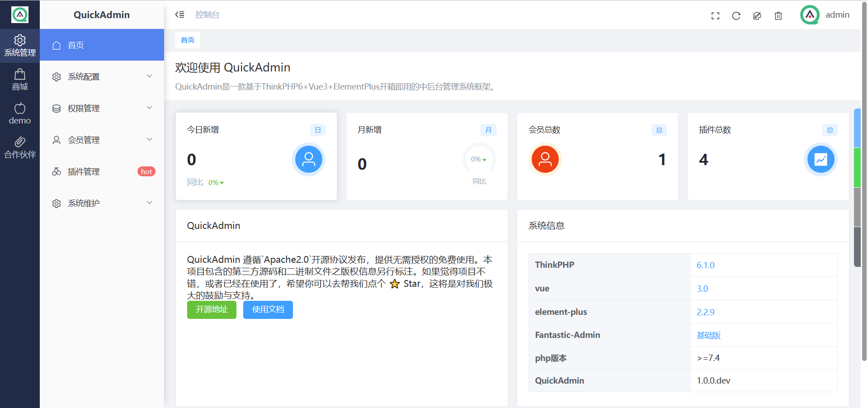Click the refresh icon in the header
This screenshot has width=868, height=408.
[736, 16]
